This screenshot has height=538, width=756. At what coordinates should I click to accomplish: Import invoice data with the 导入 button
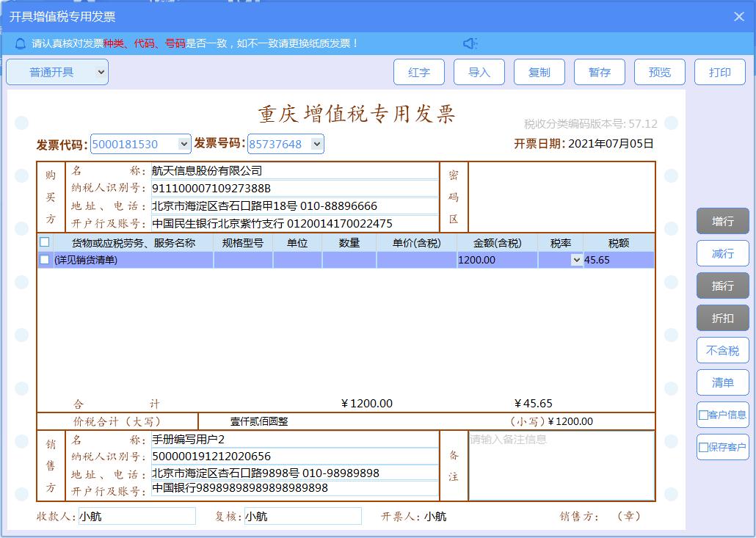[x=479, y=71]
